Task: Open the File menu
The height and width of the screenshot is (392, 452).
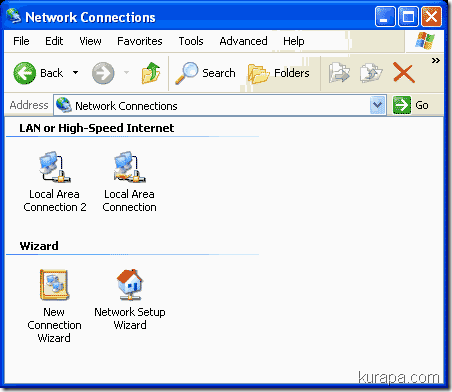Action: coord(21,41)
